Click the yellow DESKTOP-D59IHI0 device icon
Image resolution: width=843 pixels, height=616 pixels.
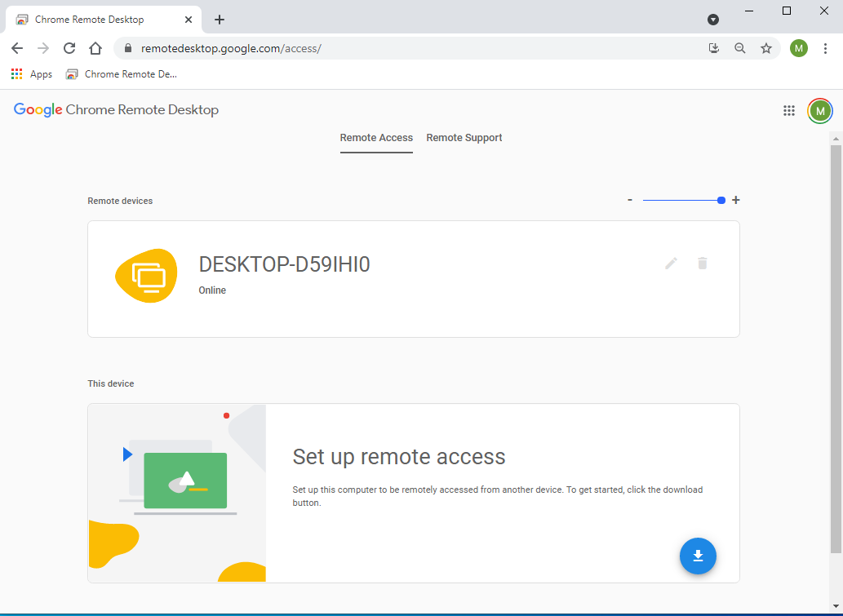click(146, 276)
